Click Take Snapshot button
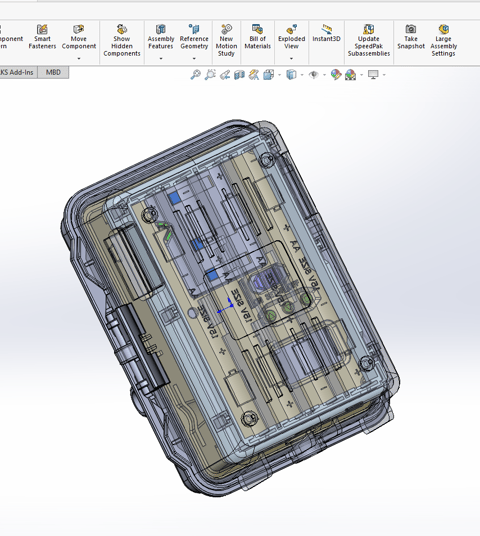The height and width of the screenshot is (536, 480). [411, 37]
